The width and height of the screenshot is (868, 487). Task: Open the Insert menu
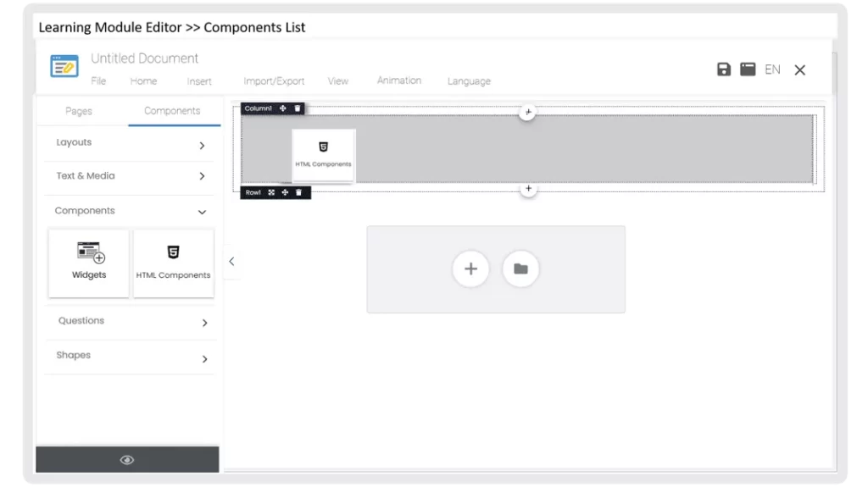click(x=199, y=81)
